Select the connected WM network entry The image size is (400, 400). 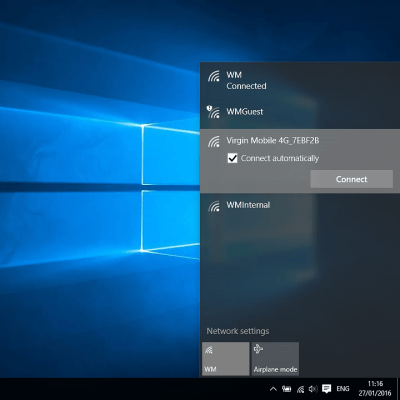300,80
